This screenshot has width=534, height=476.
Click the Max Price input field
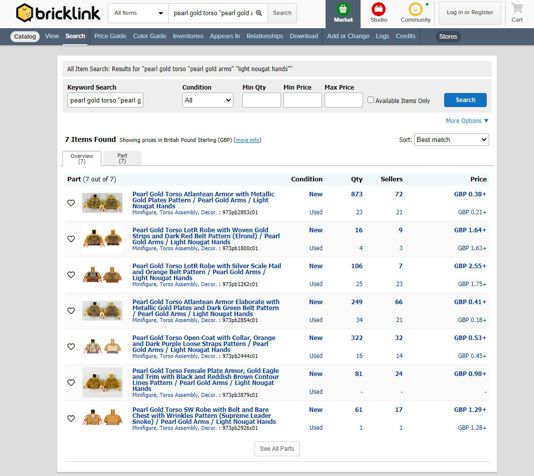(x=343, y=100)
